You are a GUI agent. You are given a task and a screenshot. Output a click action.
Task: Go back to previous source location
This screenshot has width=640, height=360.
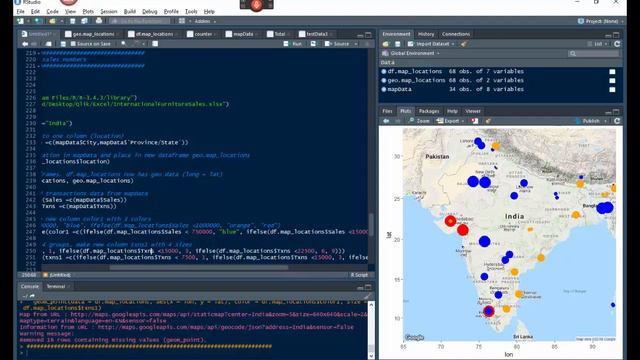(x=25, y=44)
